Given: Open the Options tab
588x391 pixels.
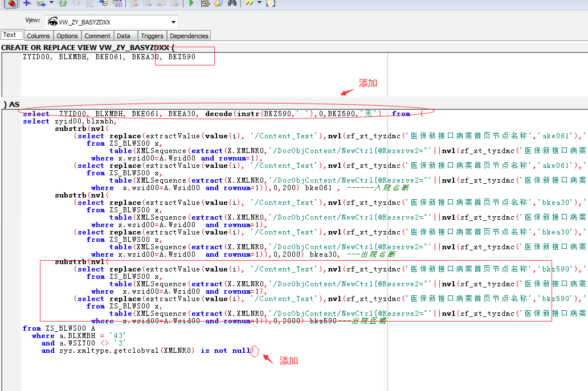Looking at the screenshot, I should coord(67,36).
